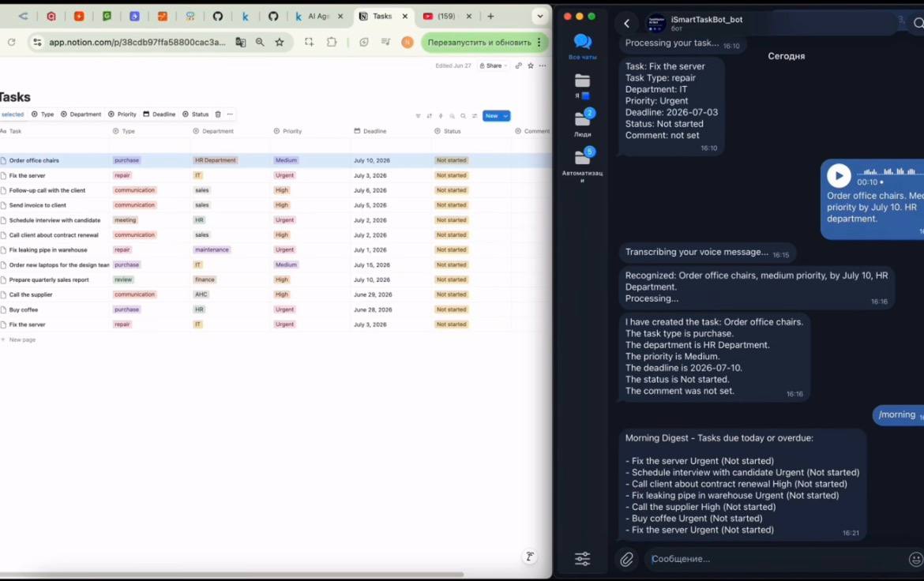Open a new browser tab with plus

490,17
